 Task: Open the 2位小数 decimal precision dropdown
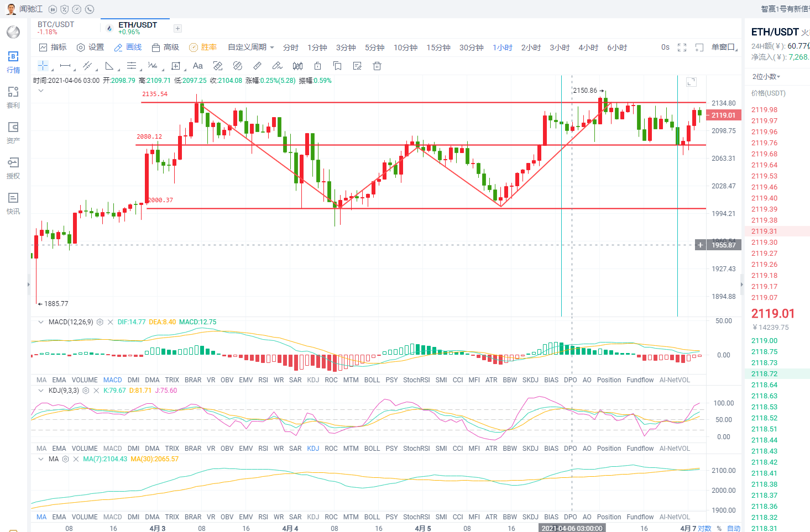(x=766, y=77)
